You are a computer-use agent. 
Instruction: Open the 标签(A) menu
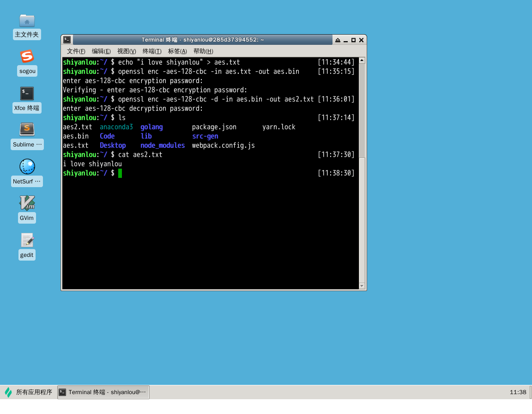point(177,51)
